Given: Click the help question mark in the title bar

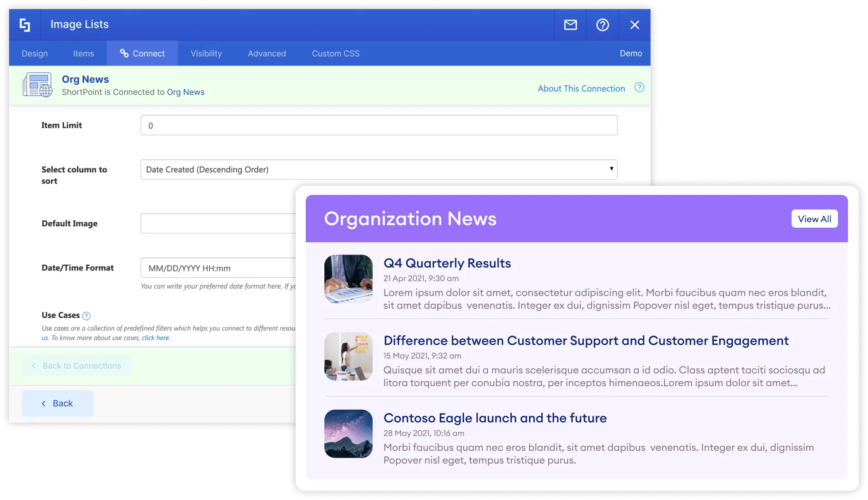Looking at the screenshot, I should [602, 25].
